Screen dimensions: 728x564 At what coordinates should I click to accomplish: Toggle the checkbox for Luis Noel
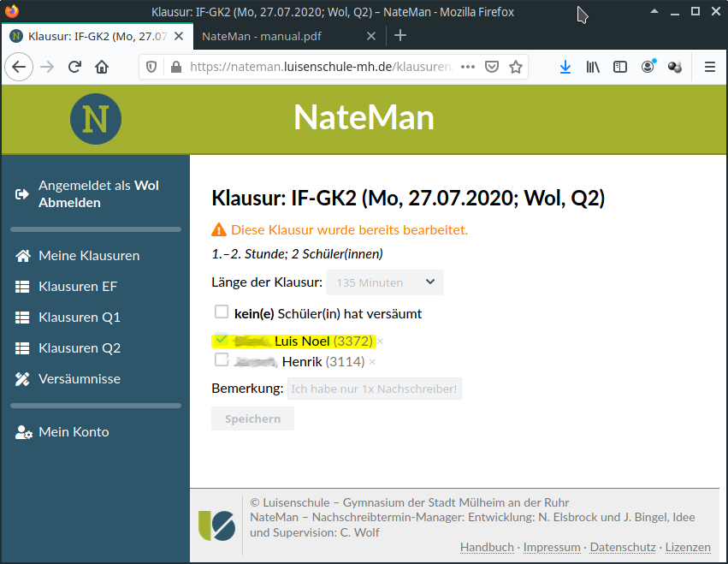(x=222, y=340)
